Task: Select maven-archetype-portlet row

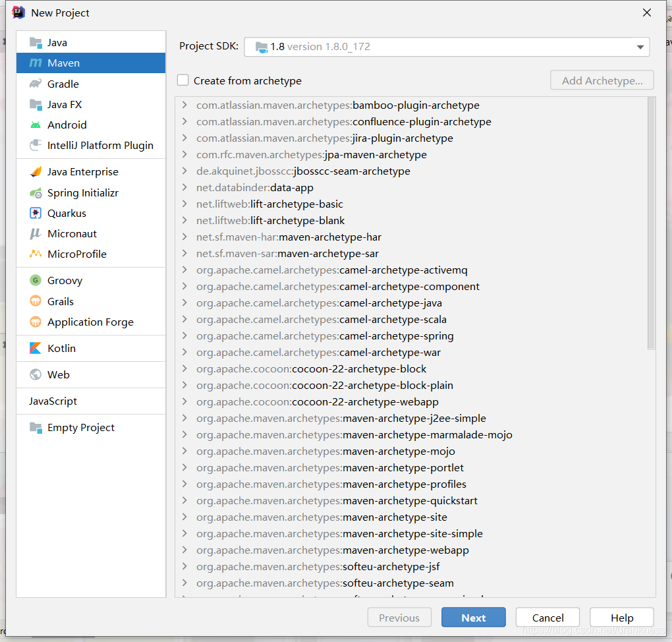Action: (x=411, y=467)
